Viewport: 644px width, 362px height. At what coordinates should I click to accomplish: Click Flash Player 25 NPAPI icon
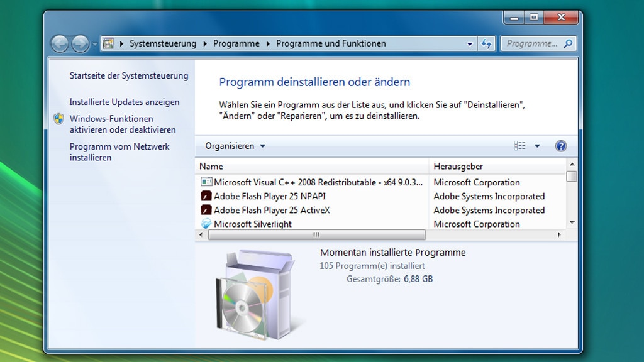[x=206, y=196]
